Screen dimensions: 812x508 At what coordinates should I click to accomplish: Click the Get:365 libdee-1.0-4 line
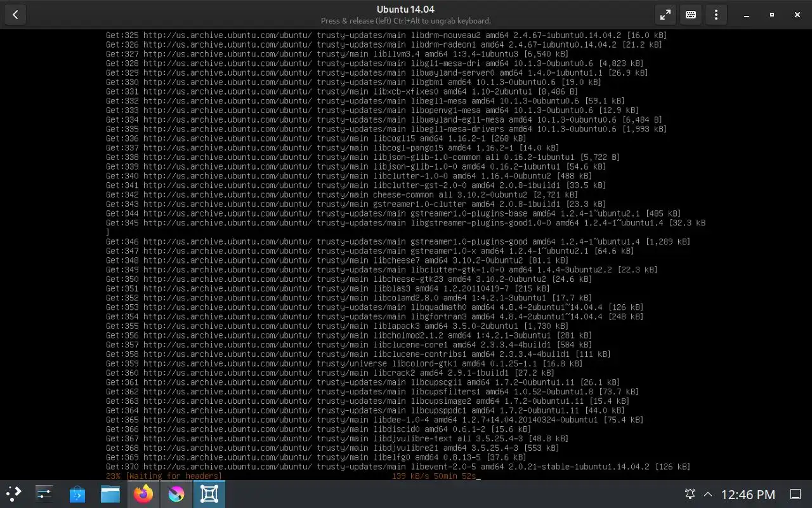(x=374, y=420)
